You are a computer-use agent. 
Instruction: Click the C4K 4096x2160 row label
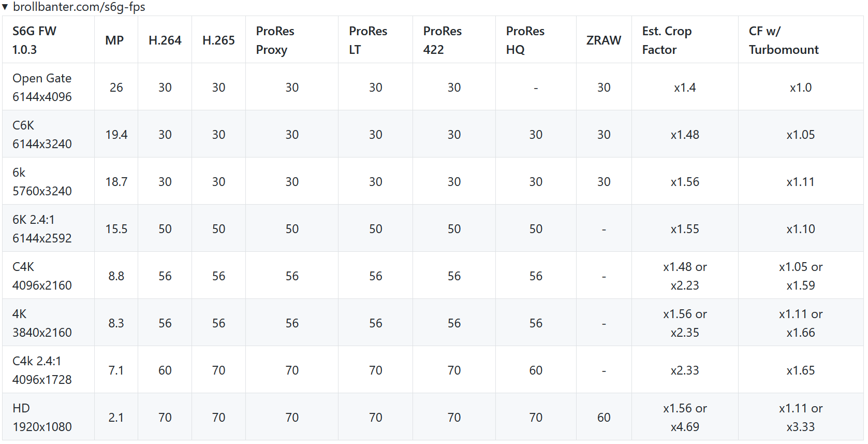point(42,276)
